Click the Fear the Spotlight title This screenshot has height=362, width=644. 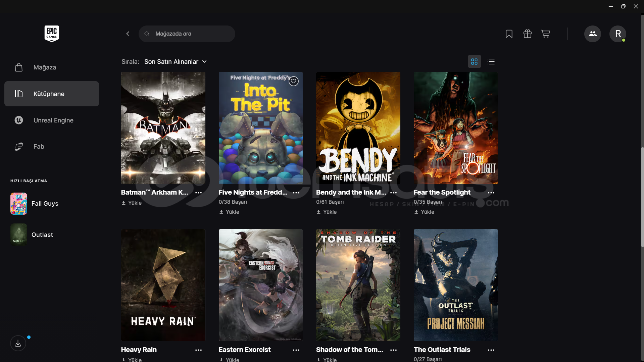coord(442,192)
